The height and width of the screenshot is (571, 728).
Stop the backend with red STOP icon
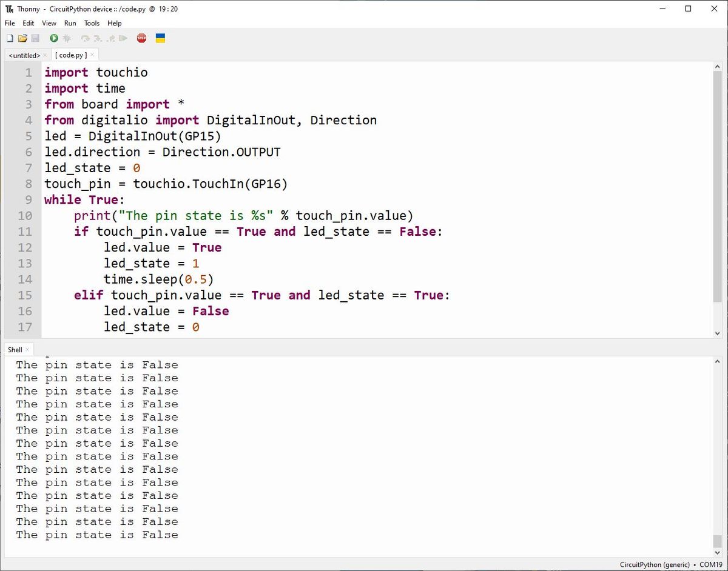pyautogui.click(x=142, y=38)
